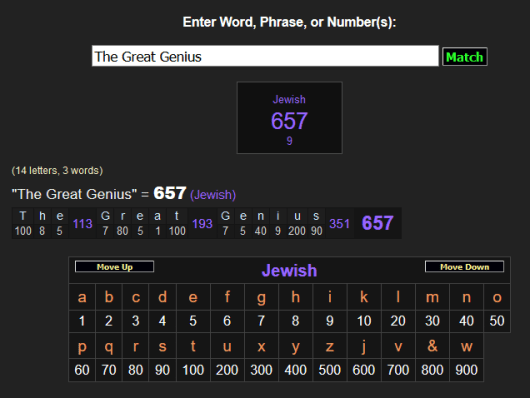Click the word sum 351
This screenshot has height=398, width=530.
(339, 224)
